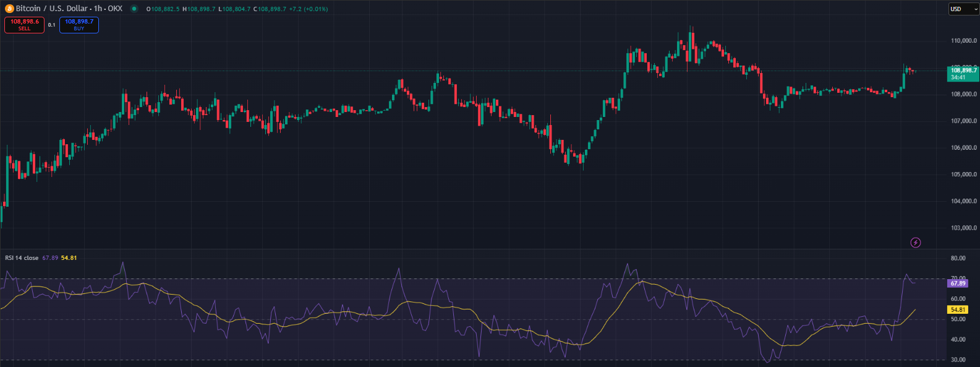Click the green market status dot
980x367 pixels.
pos(134,9)
